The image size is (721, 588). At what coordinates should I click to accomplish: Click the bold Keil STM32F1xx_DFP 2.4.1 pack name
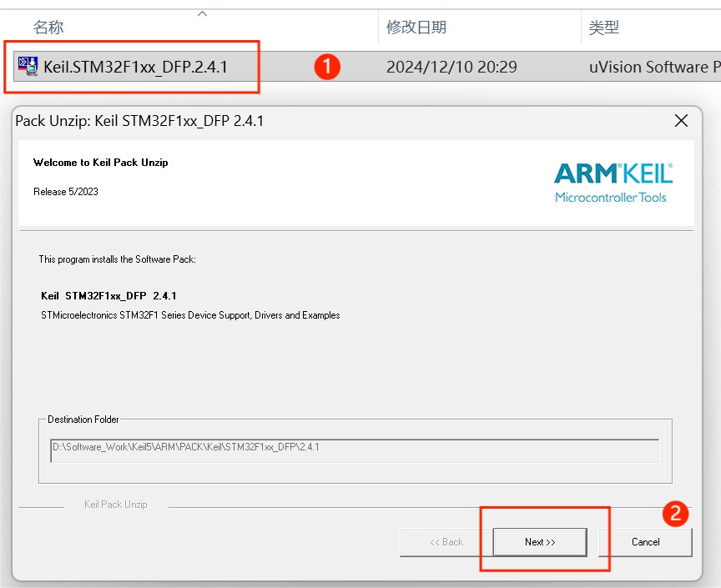(x=108, y=296)
